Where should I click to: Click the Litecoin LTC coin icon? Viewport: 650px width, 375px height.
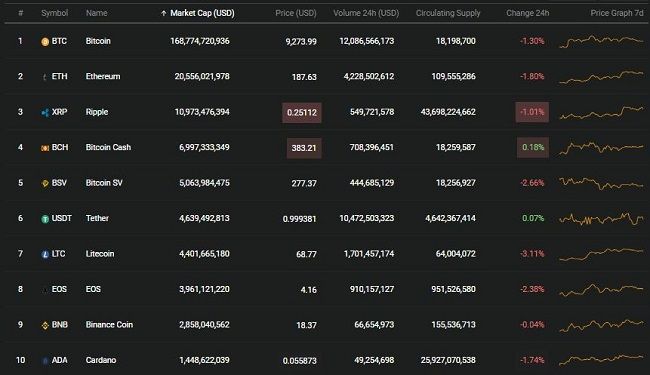[x=45, y=254]
